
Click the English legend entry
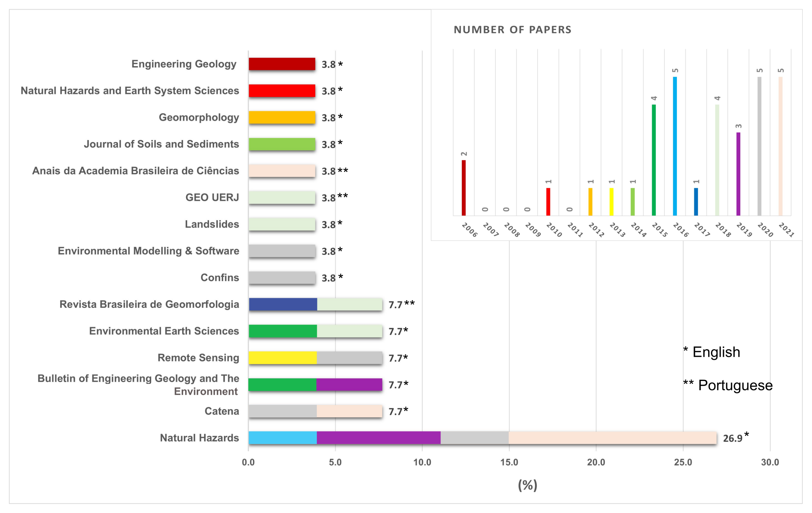pyautogui.click(x=712, y=352)
